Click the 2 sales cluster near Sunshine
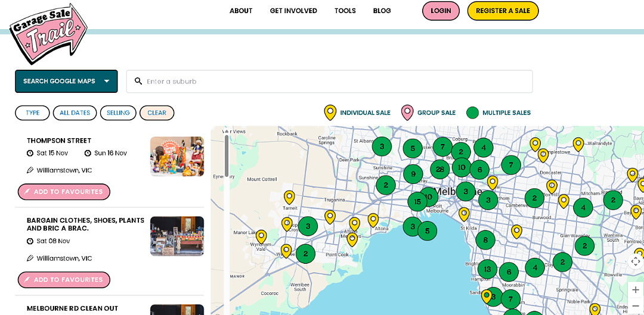The height and width of the screenshot is (315, 644). pyautogui.click(x=386, y=185)
